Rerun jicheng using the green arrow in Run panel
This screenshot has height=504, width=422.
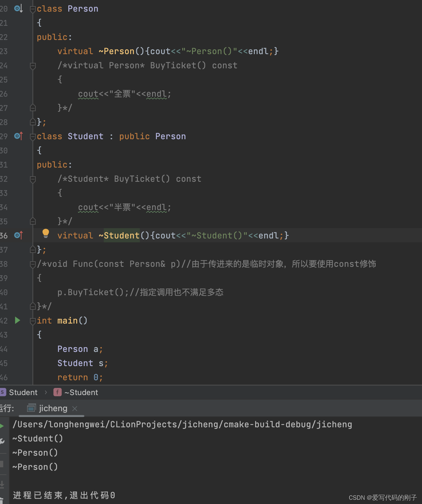click(x=2, y=426)
